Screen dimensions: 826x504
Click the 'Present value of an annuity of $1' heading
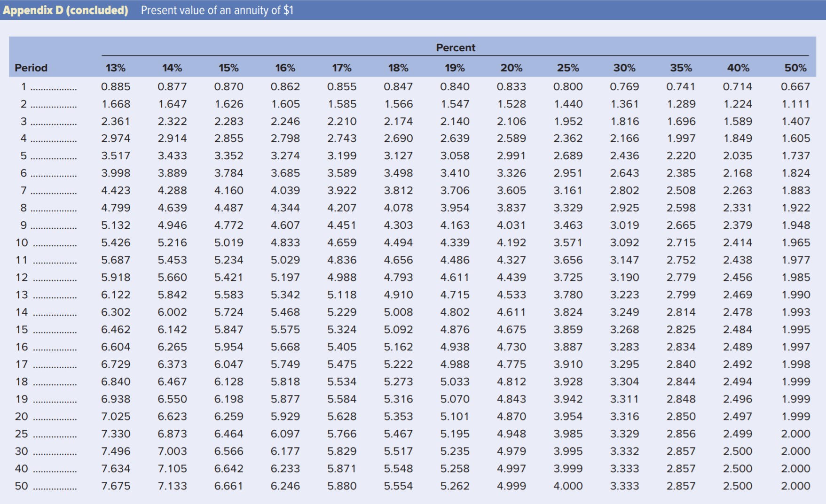pos(217,10)
